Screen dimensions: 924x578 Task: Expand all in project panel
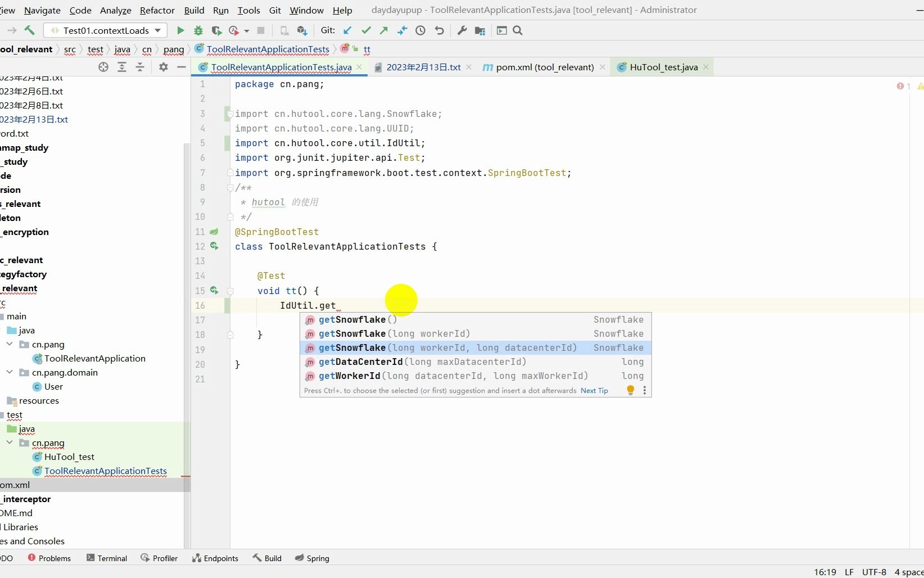click(122, 67)
